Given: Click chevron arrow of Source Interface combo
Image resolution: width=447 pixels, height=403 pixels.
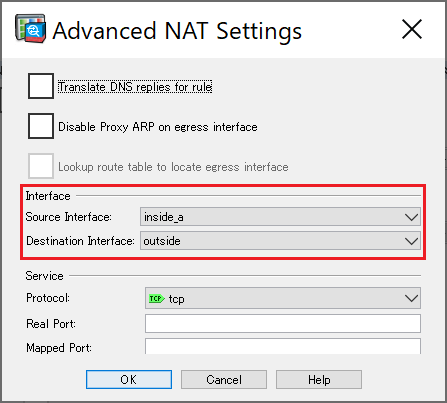Looking at the screenshot, I should point(411,217).
